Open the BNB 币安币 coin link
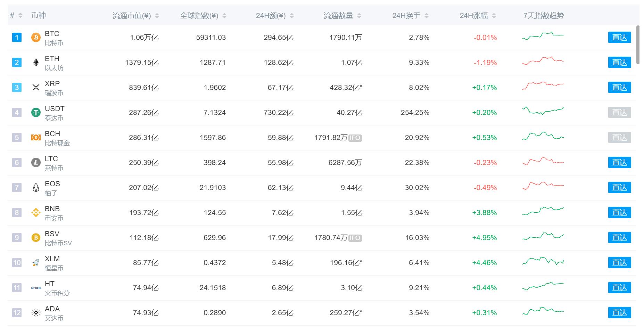The height and width of the screenshot is (327, 644). 54,213
